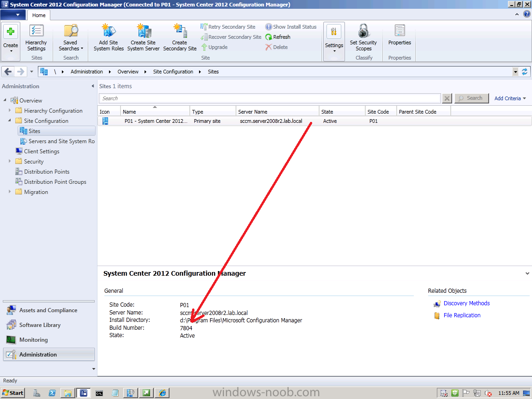The height and width of the screenshot is (399, 532).
Task: Click Site Configuration in the breadcrumb
Action: point(173,72)
